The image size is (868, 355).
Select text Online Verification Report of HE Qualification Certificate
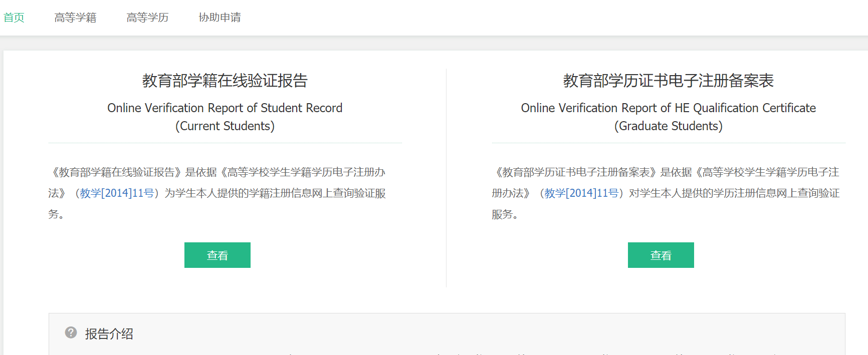pyautogui.click(x=669, y=108)
